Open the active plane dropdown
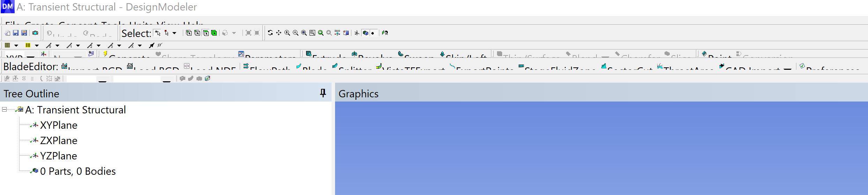 (x=31, y=57)
